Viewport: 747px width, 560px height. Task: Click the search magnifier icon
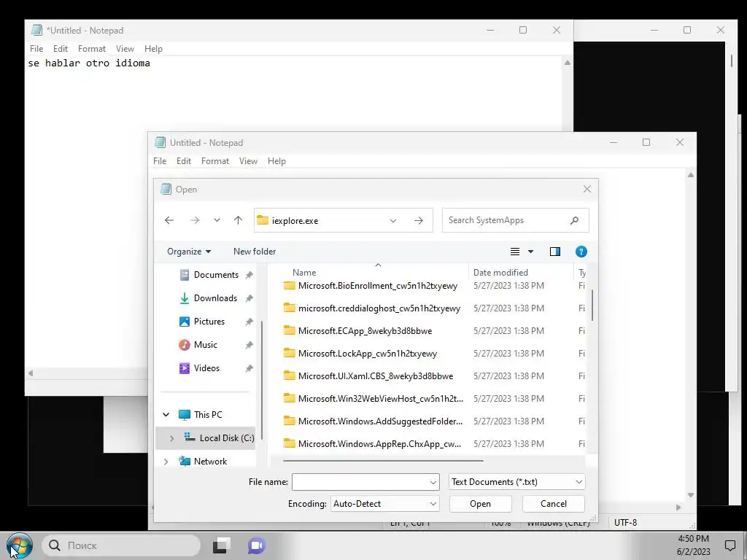575,220
